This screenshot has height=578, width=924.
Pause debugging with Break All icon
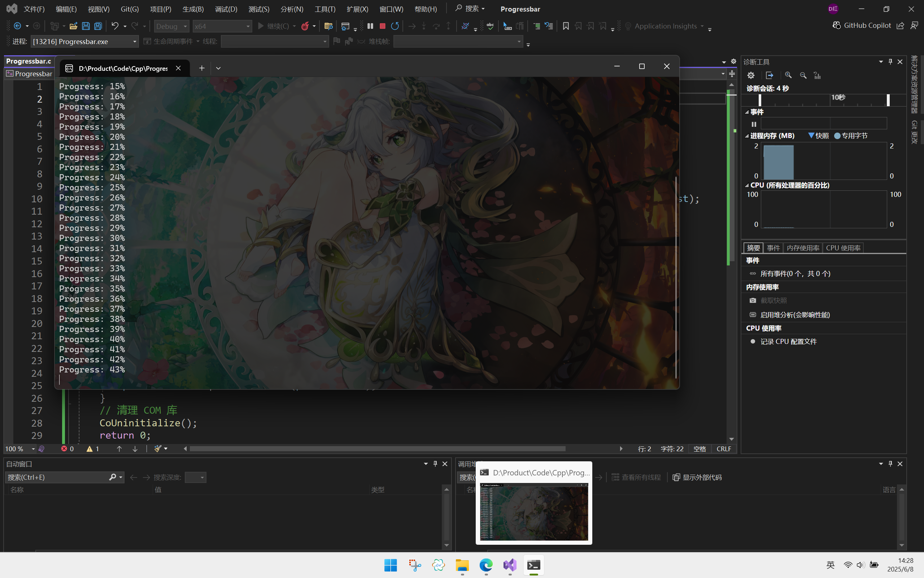[x=370, y=26]
